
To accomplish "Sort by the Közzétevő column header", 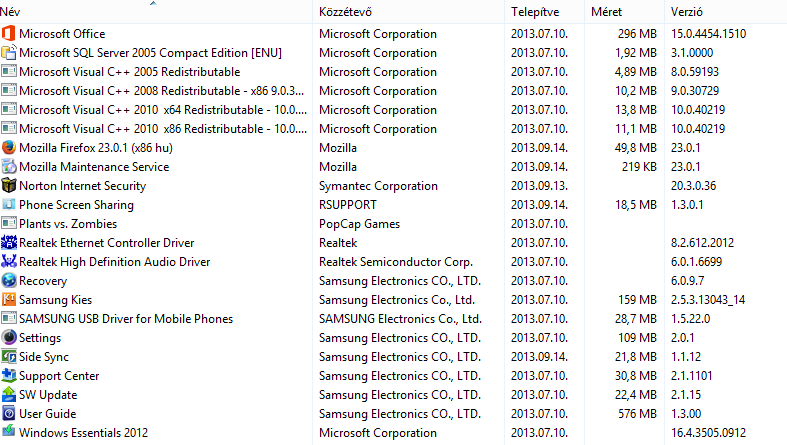I will click(x=408, y=12).
